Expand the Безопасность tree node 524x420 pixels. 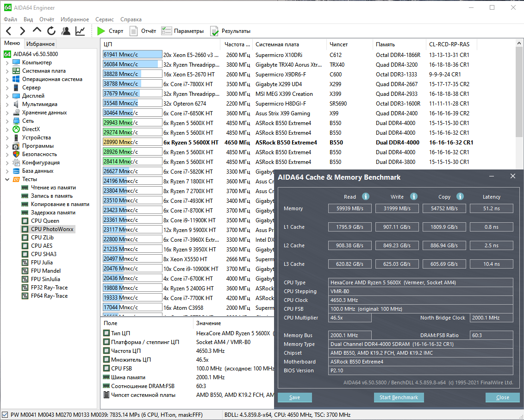point(7,154)
